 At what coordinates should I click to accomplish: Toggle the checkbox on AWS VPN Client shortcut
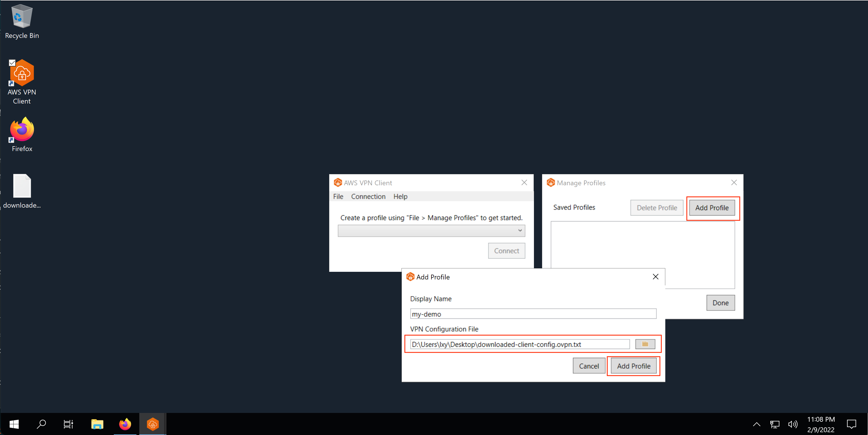12,63
